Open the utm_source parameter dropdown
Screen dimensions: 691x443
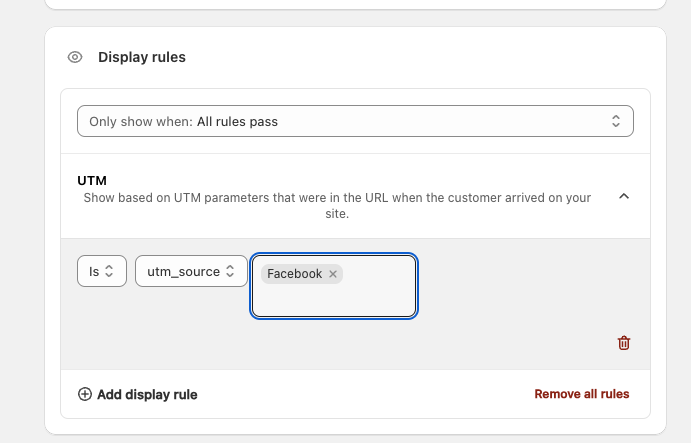pyautogui.click(x=191, y=271)
